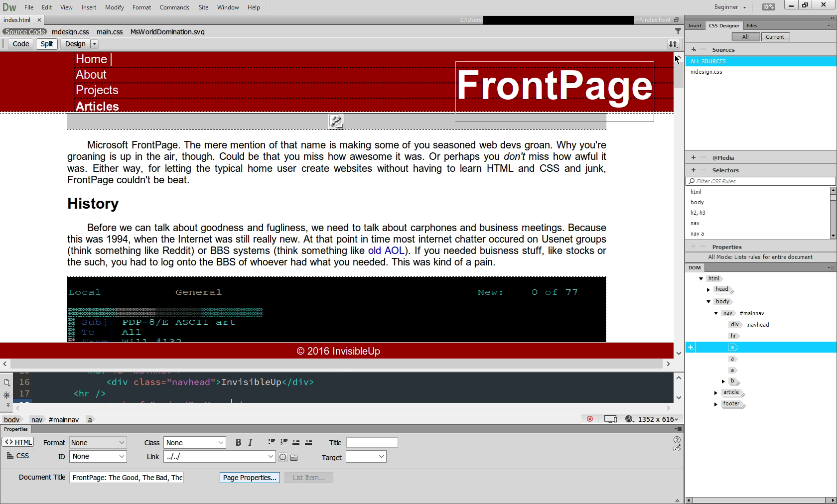Open the window size 1352 x 616 dropdown
Image resolution: width=837 pixels, height=504 pixels.
tap(658, 419)
